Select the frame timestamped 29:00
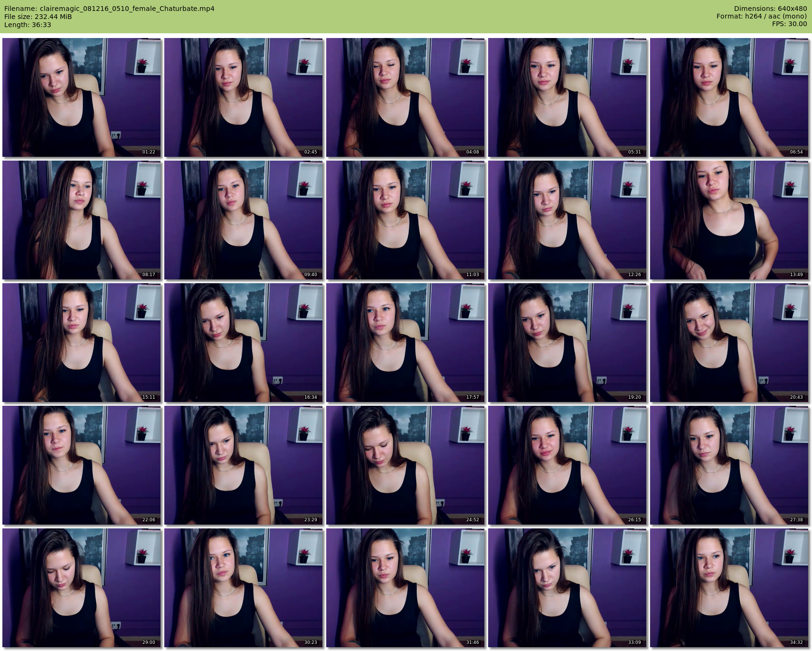Image resolution: width=812 pixels, height=651 pixels. tap(82, 588)
